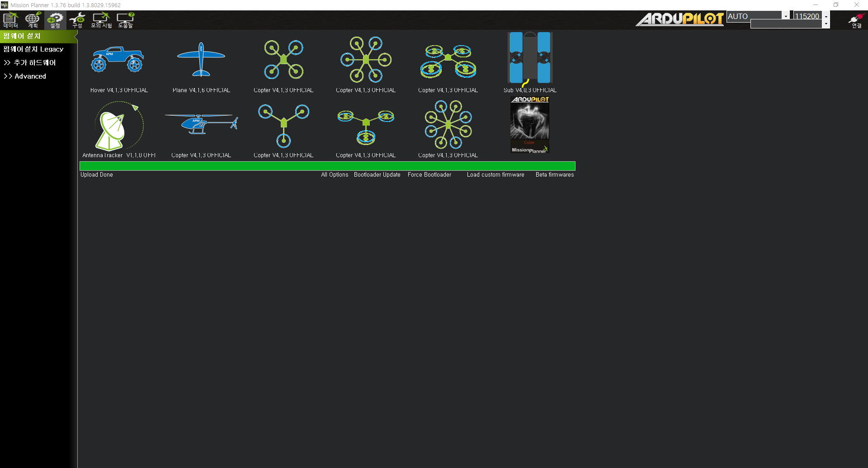868x468 pixels.
Task: Open the 계획 flight plan screen
Action: pos(33,20)
